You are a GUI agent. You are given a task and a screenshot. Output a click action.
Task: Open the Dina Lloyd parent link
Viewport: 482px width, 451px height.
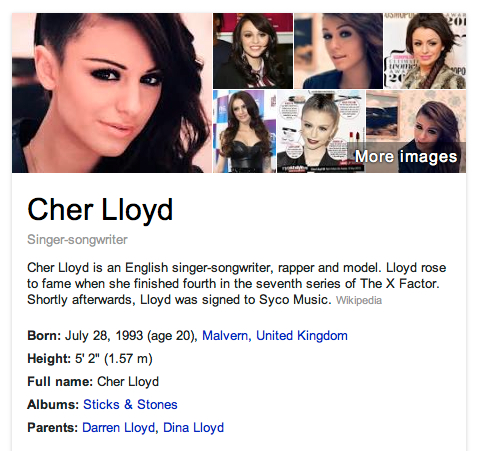[x=193, y=427]
